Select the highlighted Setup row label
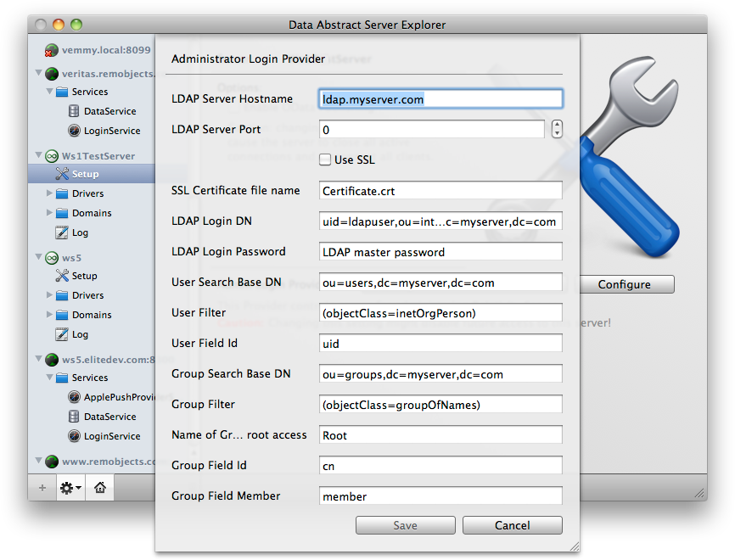735x560 pixels. 86,174
